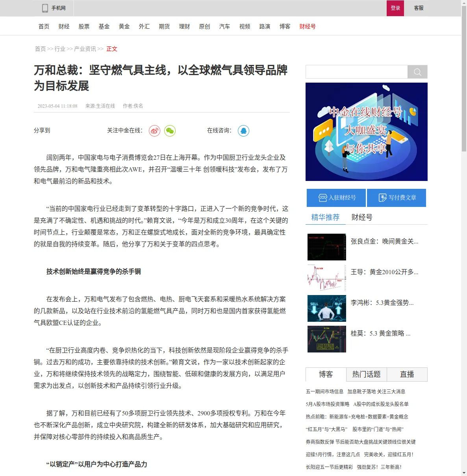This screenshot has width=467, height=476.
Task: Open the 股票 navigation item
Action: point(84,26)
